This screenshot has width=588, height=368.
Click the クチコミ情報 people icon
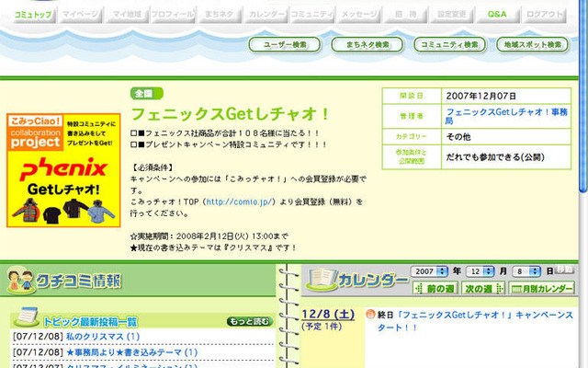tap(20, 280)
